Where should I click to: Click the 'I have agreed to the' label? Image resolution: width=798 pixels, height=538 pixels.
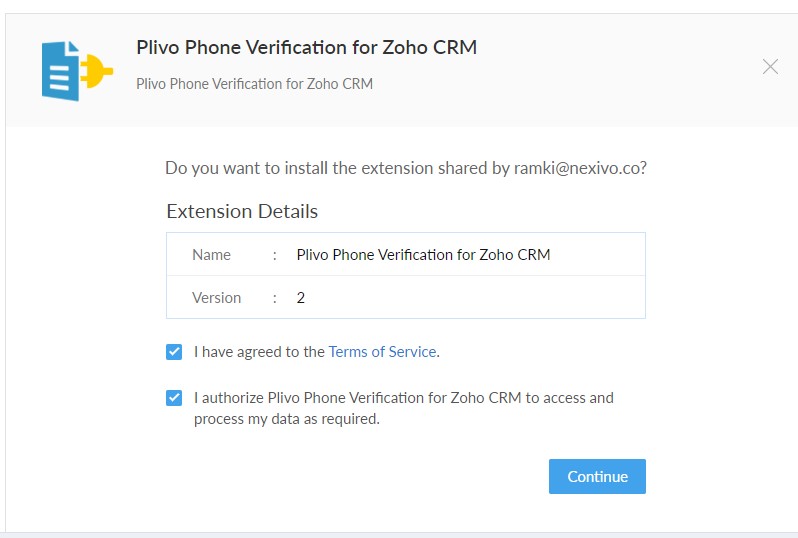[259, 352]
